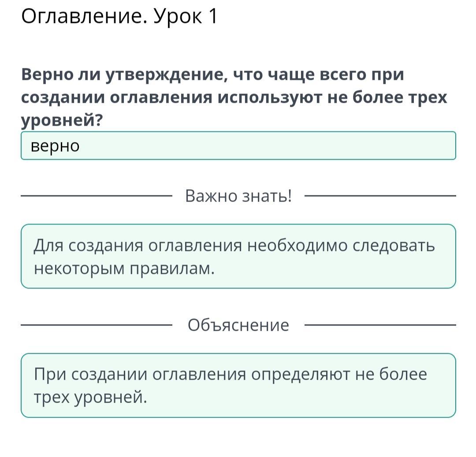Click the divider line right of Объяснение
This screenshot has width=476, height=457.
coord(380,325)
